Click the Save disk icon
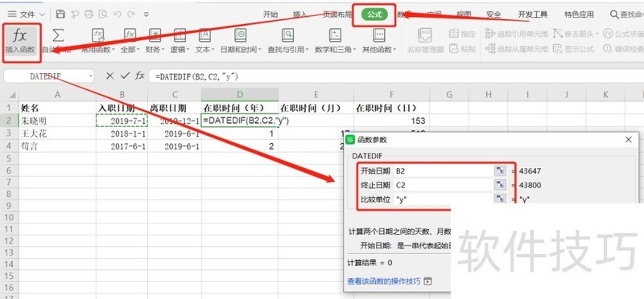644x299 pixels. tap(60, 14)
